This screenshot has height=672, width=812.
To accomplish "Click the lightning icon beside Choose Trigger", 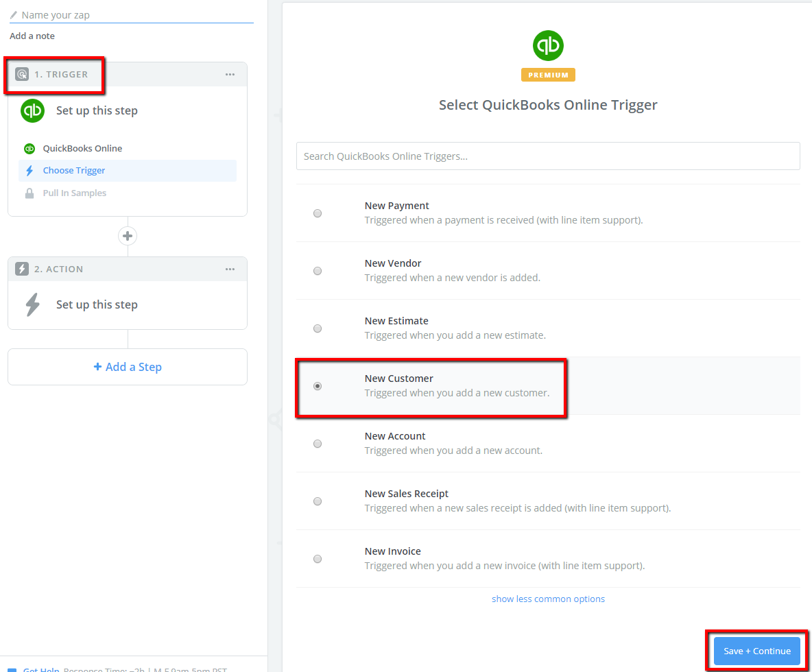I will pyautogui.click(x=29, y=171).
